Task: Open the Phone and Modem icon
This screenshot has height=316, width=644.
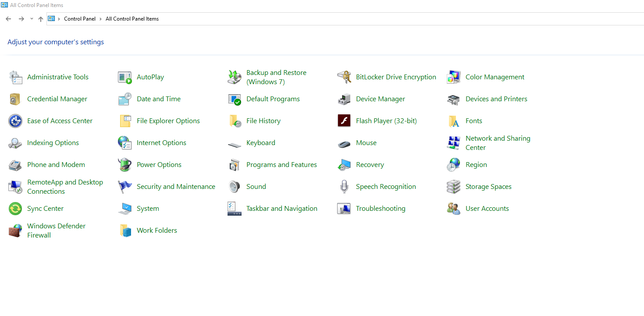Action: (15, 165)
